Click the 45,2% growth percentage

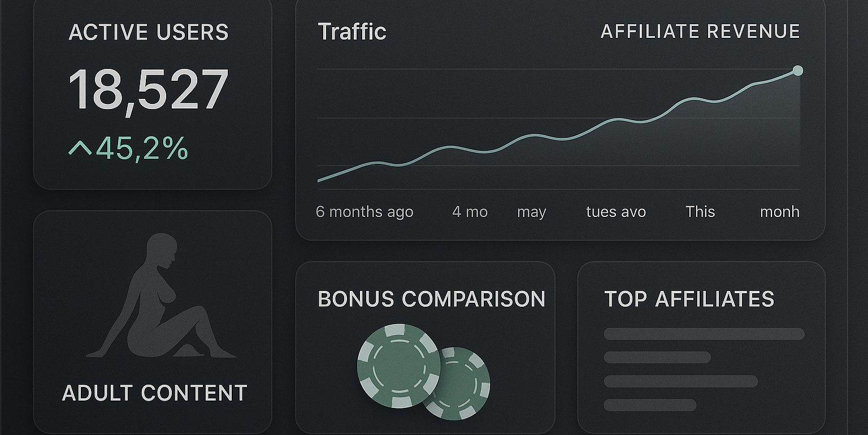pos(142,148)
